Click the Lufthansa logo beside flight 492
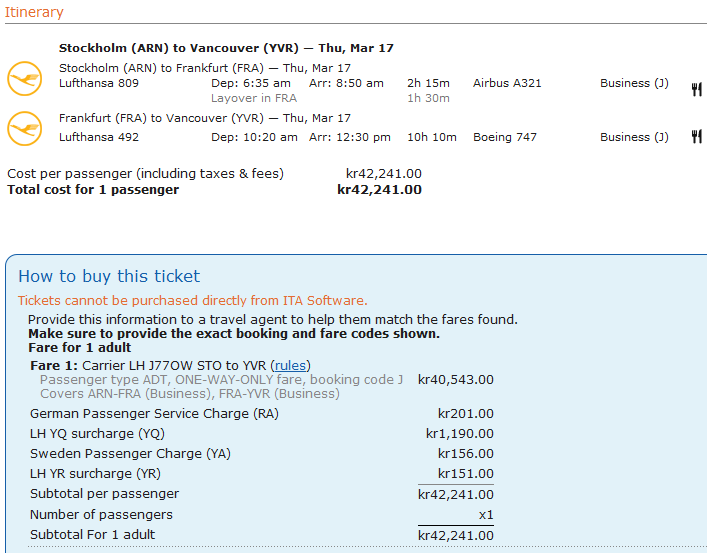This screenshot has height=553, width=707. pyautogui.click(x=25, y=128)
